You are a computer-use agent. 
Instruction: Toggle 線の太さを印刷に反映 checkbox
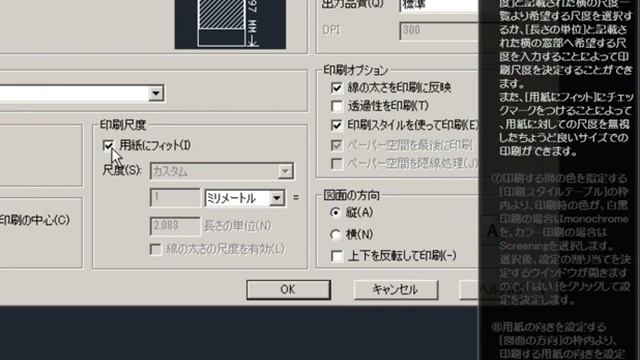pyautogui.click(x=337, y=87)
